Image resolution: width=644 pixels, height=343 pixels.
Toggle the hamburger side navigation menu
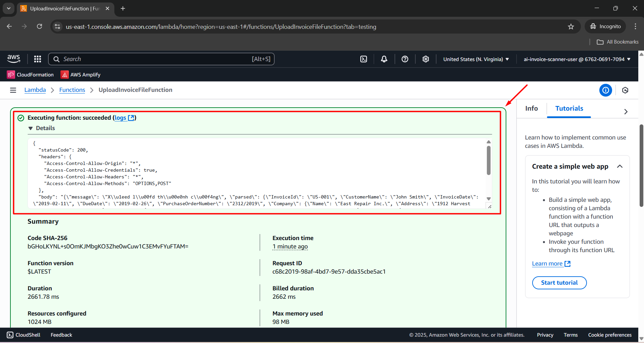[13, 90]
